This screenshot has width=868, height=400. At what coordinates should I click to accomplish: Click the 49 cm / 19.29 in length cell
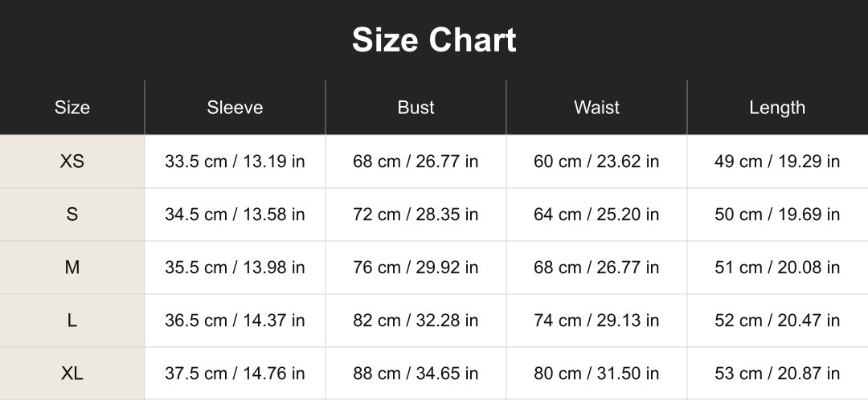point(778,161)
